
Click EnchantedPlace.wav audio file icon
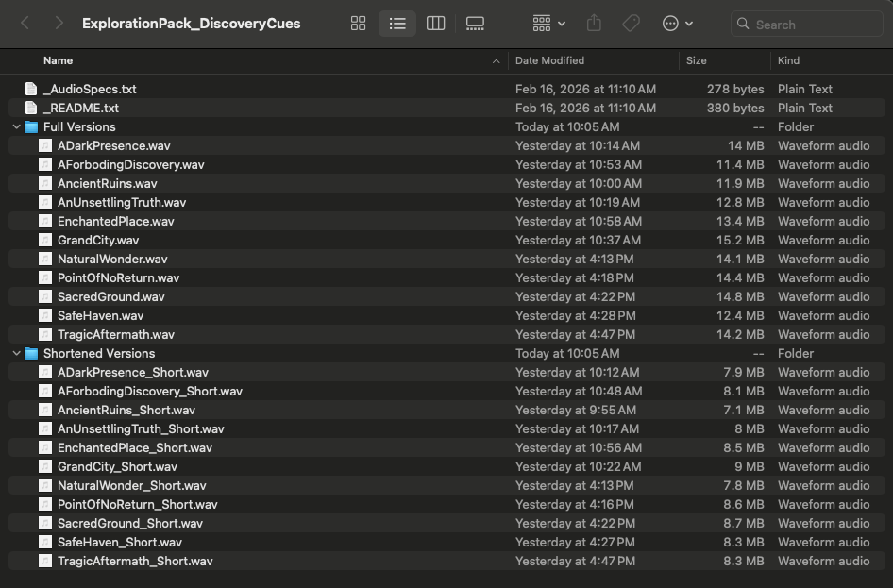tap(45, 220)
